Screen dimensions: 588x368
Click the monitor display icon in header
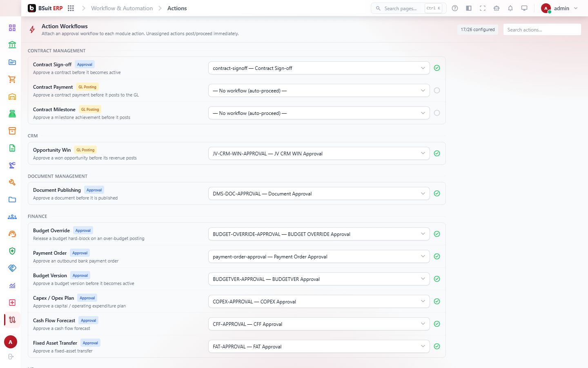click(524, 8)
